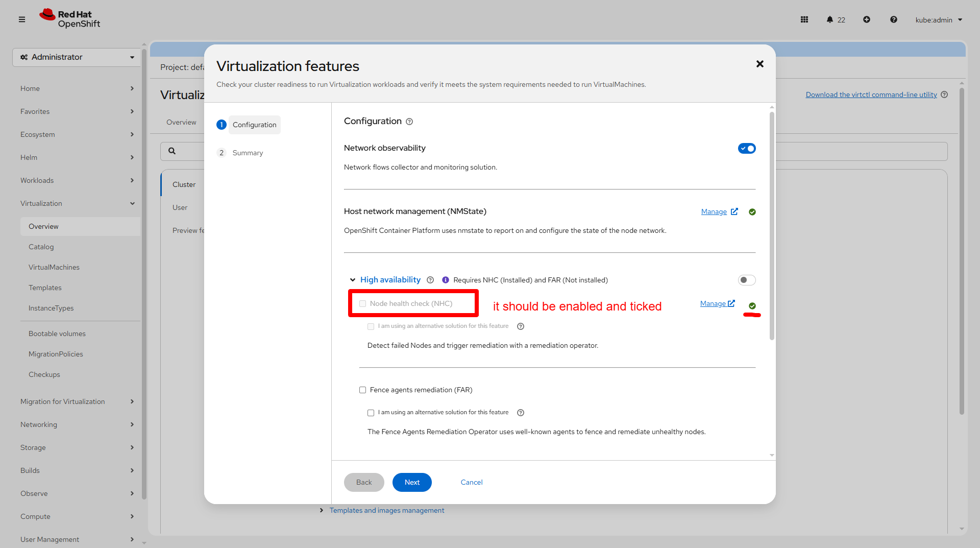
Task: Click help icon next to virtctl download link
Action: pos(944,94)
